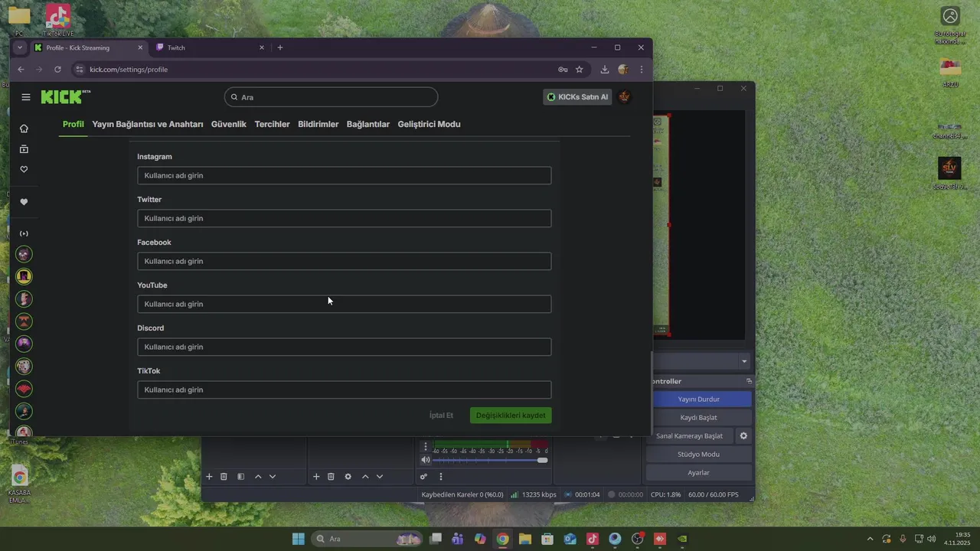Focus the Kick search box Ara
This screenshot has width=980, height=551.
[x=331, y=97]
